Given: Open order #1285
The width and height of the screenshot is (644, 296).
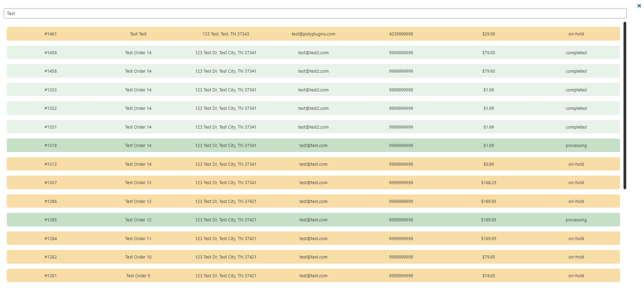Looking at the screenshot, I should click(x=313, y=220).
